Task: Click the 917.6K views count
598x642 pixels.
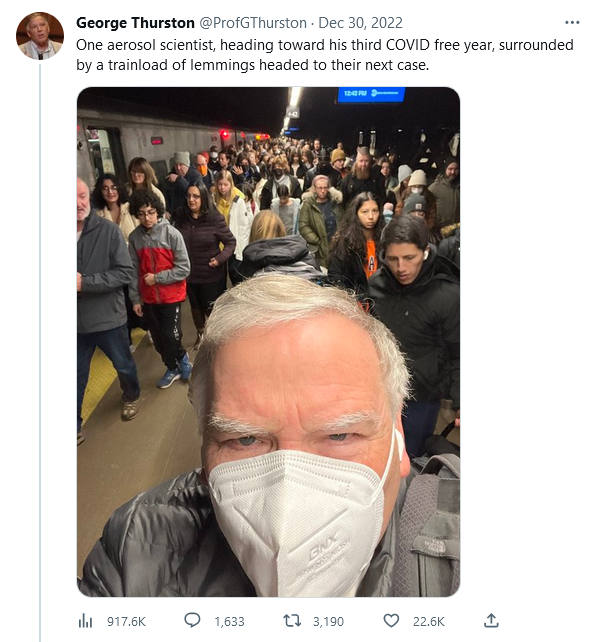Action: coord(126,622)
